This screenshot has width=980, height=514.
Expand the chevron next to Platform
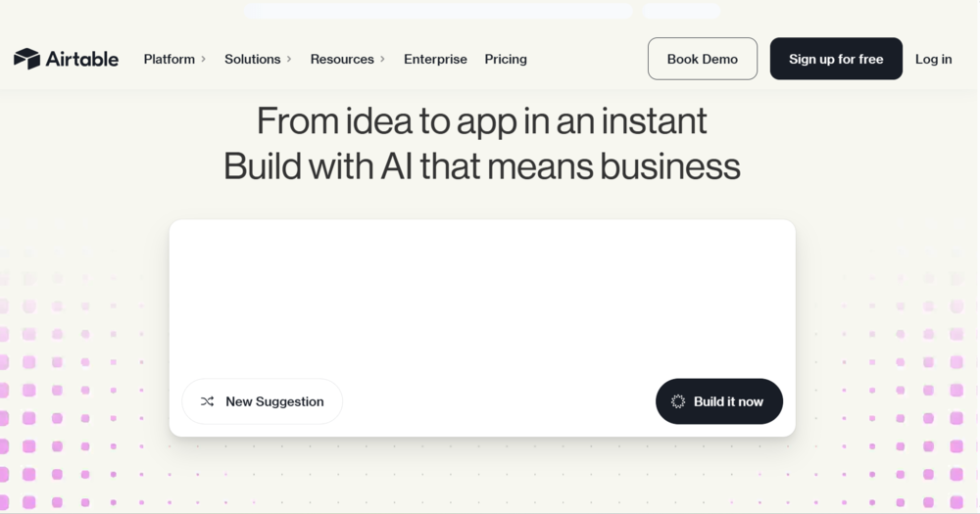[203, 59]
